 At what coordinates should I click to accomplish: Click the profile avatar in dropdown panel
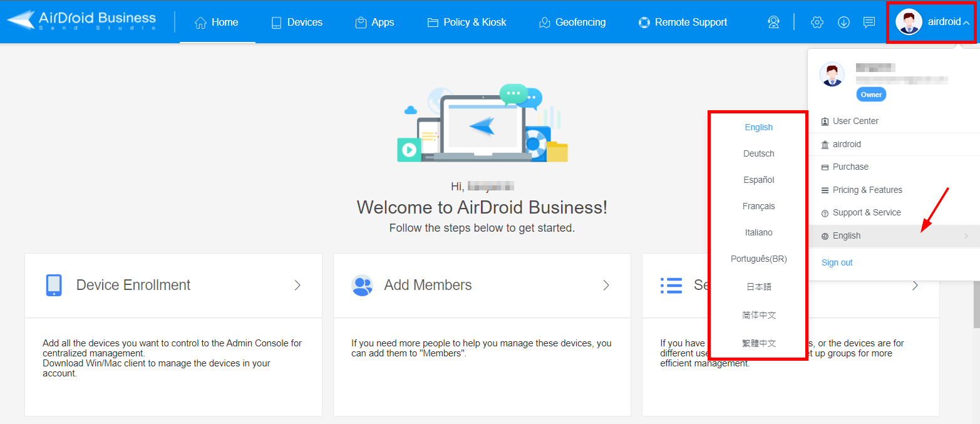(x=832, y=75)
